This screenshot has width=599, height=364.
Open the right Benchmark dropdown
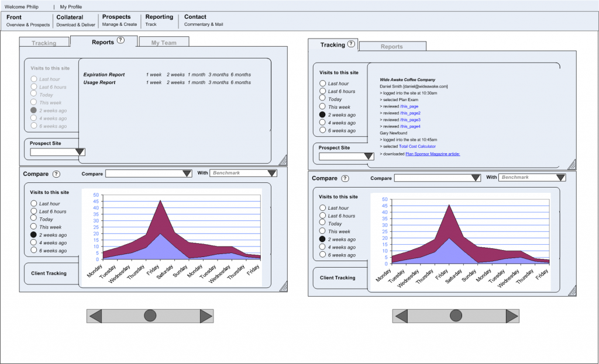pyautogui.click(x=560, y=178)
